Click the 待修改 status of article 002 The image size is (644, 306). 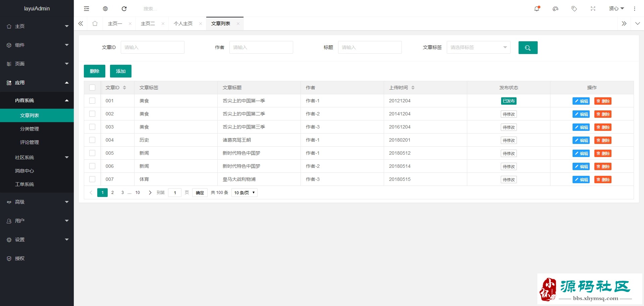click(x=509, y=114)
